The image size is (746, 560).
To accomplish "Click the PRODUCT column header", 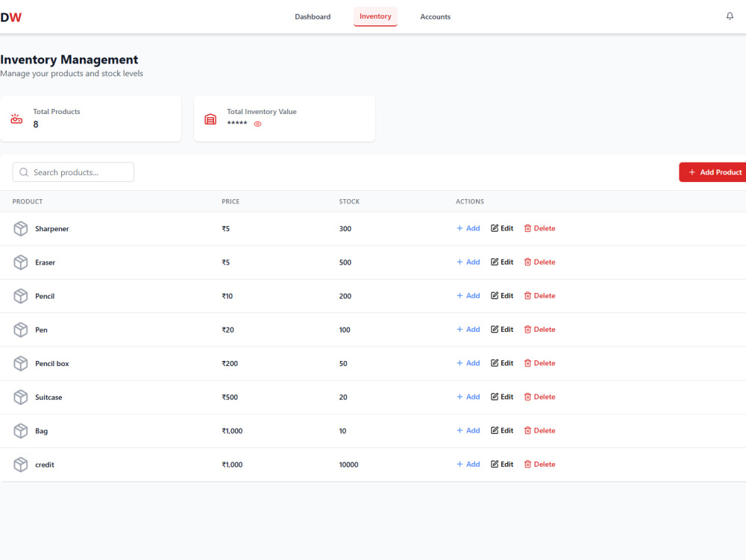I will [28, 201].
